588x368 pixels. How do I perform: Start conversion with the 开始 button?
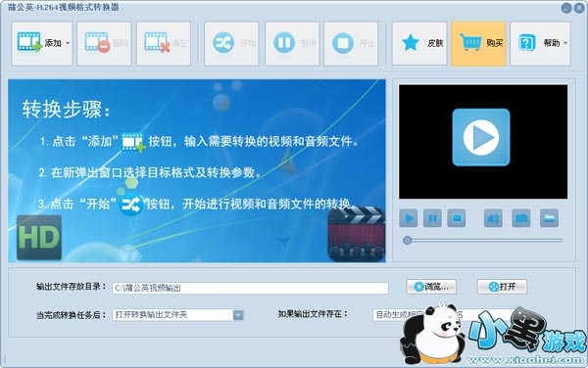coord(231,43)
